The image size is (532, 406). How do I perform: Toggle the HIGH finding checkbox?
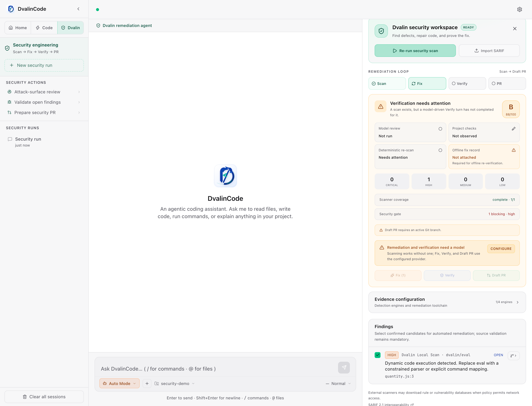pyautogui.click(x=377, y=355)
